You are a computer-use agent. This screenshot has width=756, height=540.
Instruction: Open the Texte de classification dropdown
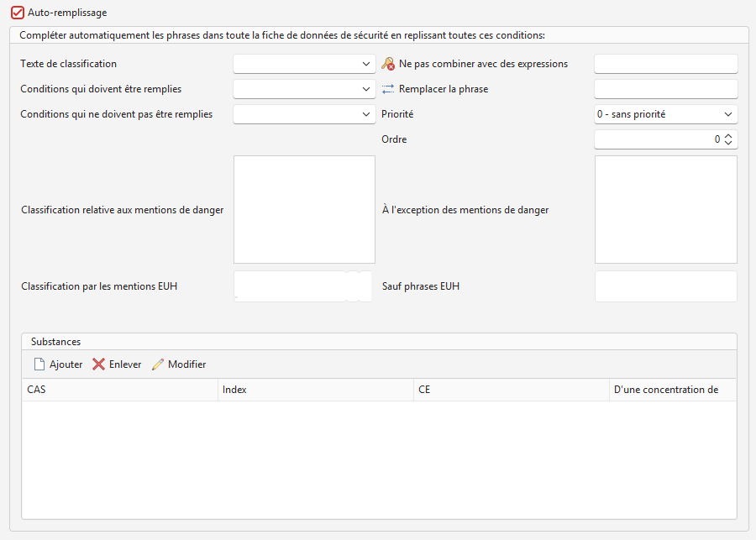pyautogui.click(x=304, y=64)
